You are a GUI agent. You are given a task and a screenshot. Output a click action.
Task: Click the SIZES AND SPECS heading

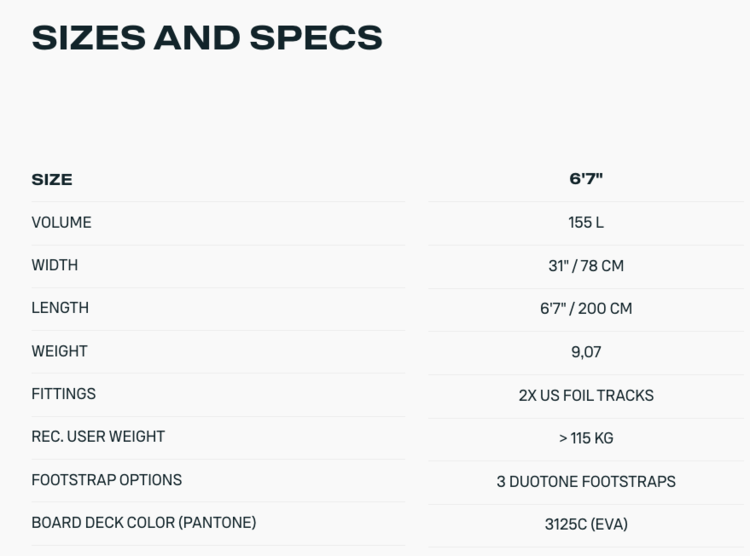click(x=206, y=37)
